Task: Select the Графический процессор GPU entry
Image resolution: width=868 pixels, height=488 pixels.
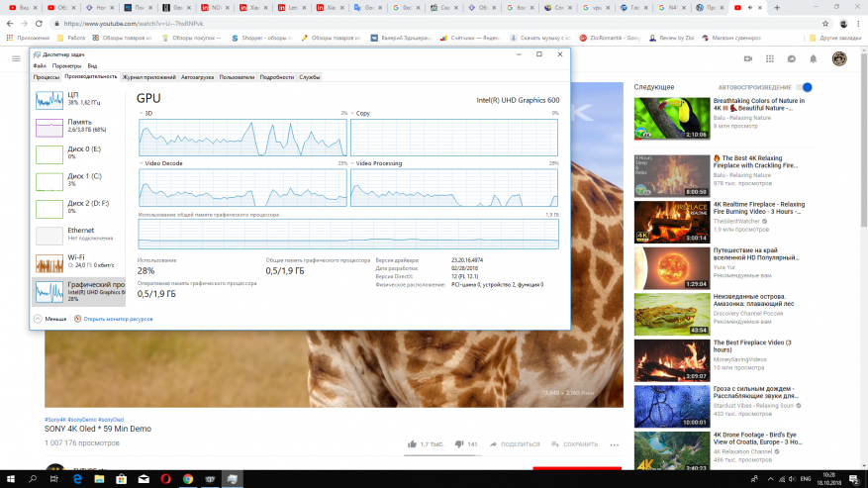Action: (x=78, y=292)
